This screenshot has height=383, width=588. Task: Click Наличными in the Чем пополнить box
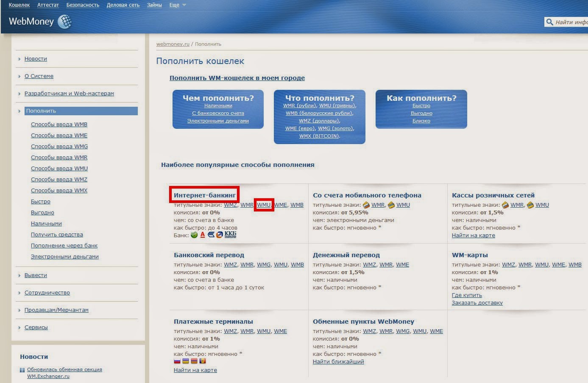pyautogui.click(x=218, y=106)
